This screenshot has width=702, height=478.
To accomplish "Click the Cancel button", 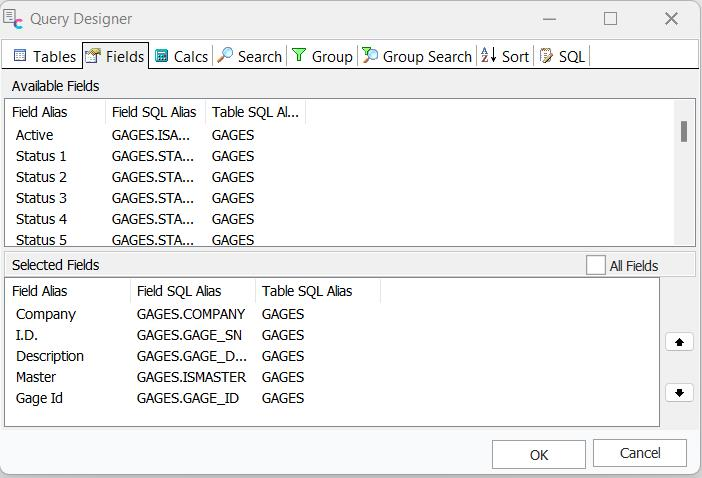I will (639, 453).
